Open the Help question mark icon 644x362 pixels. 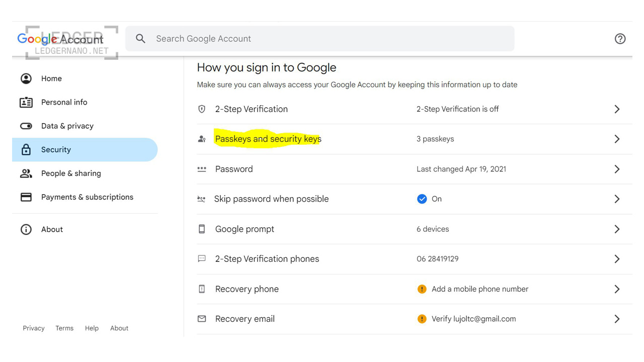pyautogui.click(x=620, y=39)
